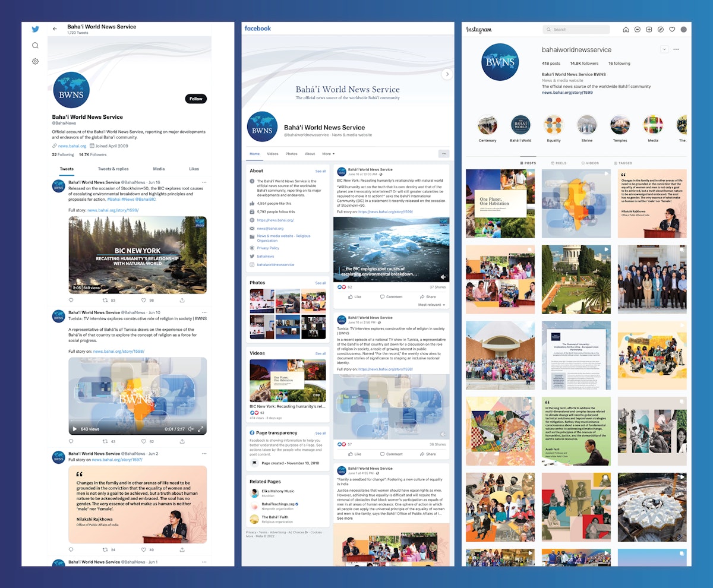Click See all in Facebook About section
This screenshot has height=588, width=713.
pyautogui.click(x=320, y=171)
